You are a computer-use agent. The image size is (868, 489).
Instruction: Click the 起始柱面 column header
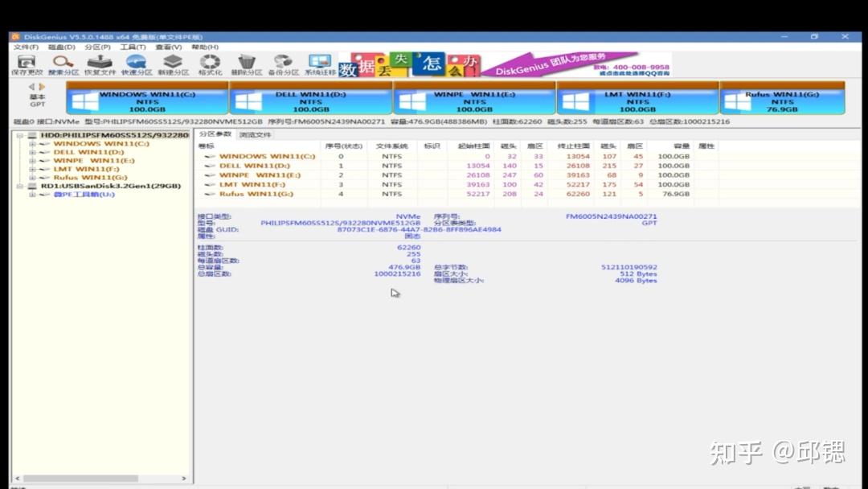[x=470, y=146]
